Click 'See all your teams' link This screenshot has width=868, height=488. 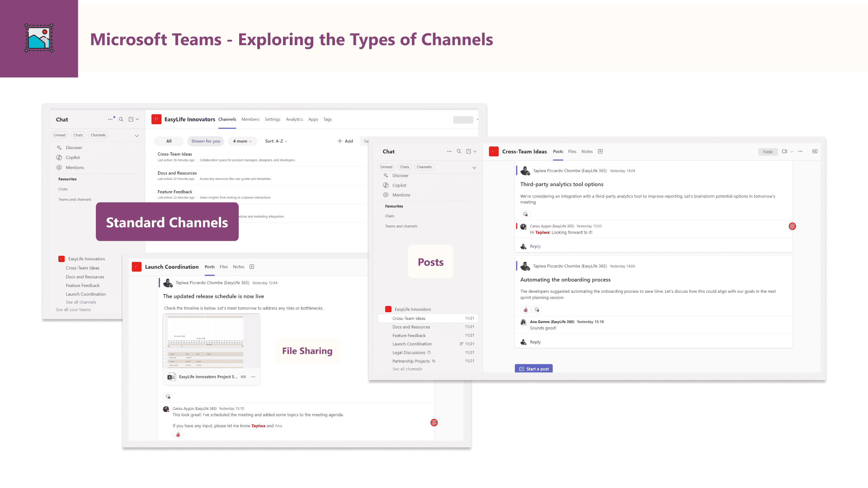[73, 310]
